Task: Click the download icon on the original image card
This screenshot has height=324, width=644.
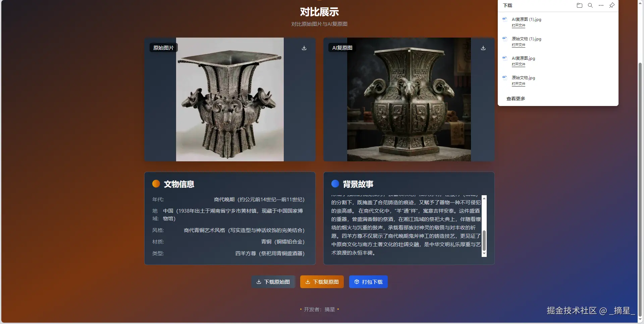Action: [304, 48]
